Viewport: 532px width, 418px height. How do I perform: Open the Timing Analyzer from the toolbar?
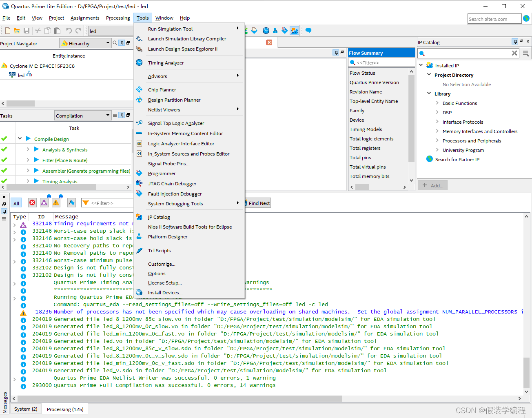click(x=266, y=30)
